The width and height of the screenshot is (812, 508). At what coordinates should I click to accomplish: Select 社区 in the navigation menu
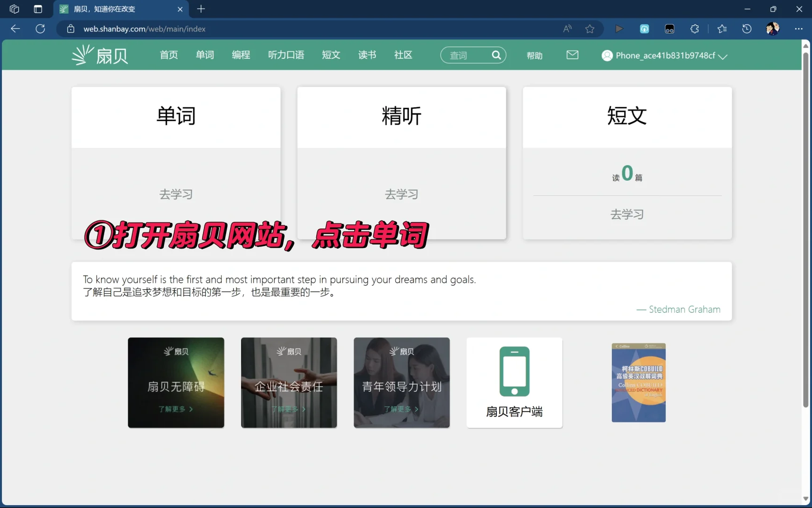tap(403, 55)
